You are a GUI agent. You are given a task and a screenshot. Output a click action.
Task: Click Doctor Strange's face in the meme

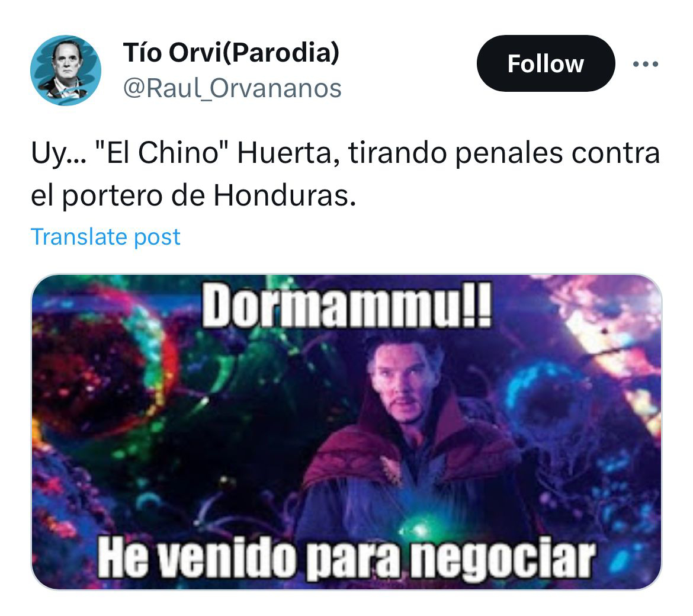point(400,382)
